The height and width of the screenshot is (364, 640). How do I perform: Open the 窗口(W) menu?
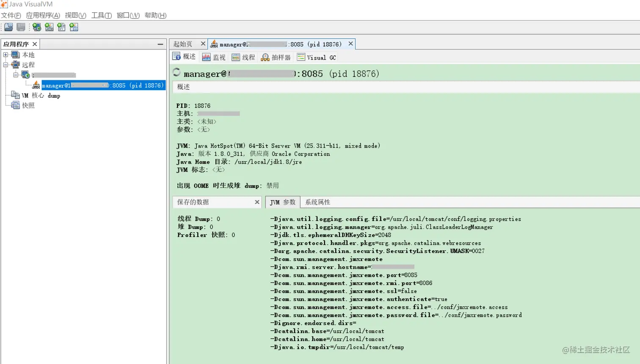[128, 15]
